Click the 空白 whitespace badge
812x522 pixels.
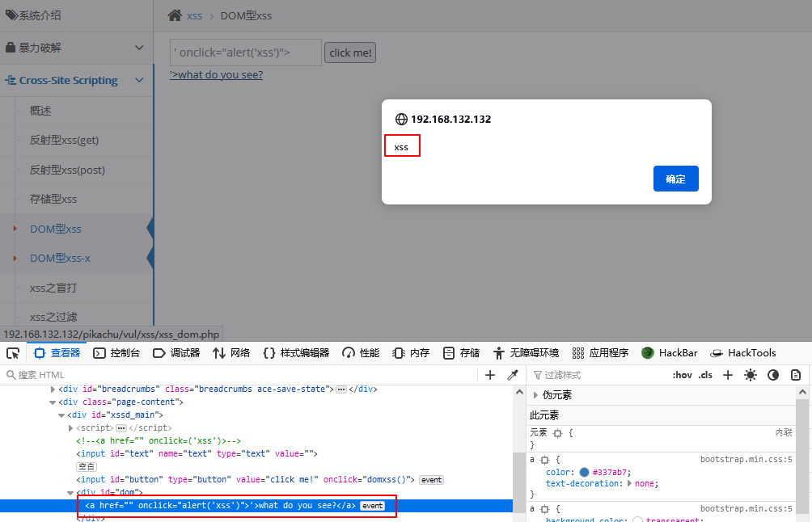87,467
